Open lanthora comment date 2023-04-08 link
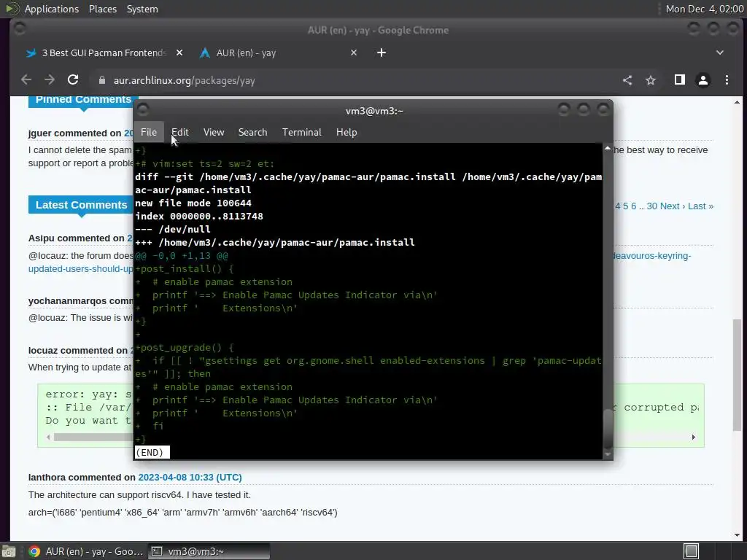This screenshot has height=560, width=747. [190, 477]
